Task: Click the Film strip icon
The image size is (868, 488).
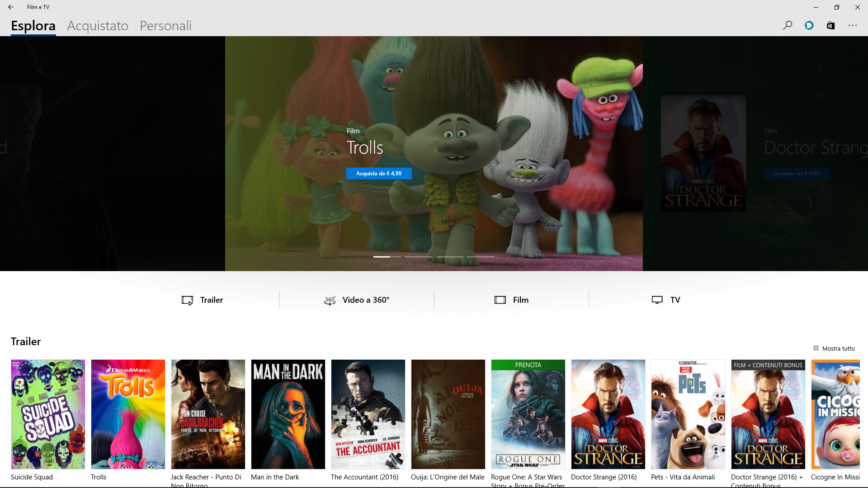Action: pyautogui.click(x=500, y=300)
